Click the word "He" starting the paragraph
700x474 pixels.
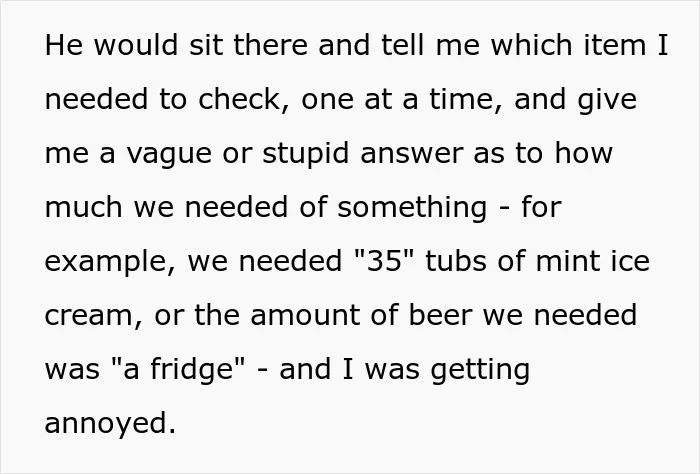(x=64, y=45)
